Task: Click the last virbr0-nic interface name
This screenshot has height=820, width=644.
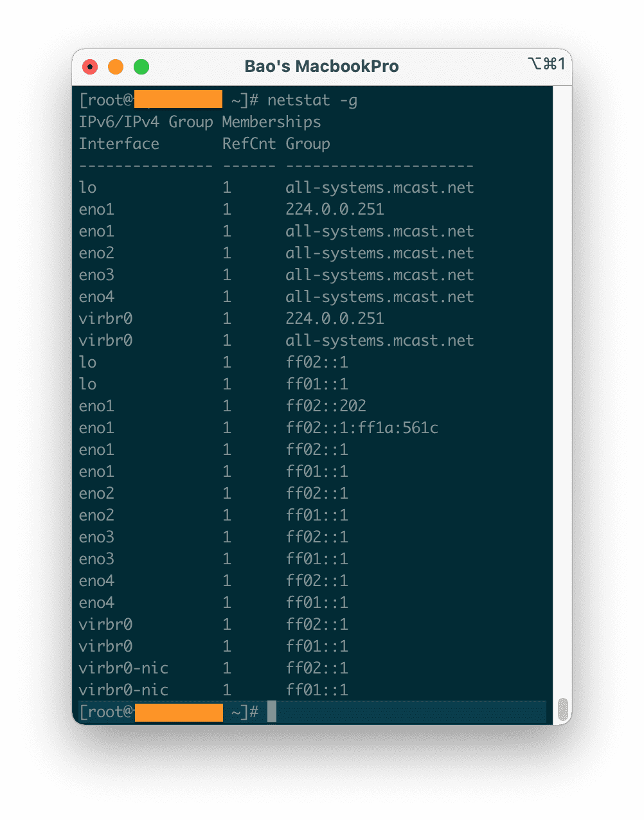Action: coord(123,690)
